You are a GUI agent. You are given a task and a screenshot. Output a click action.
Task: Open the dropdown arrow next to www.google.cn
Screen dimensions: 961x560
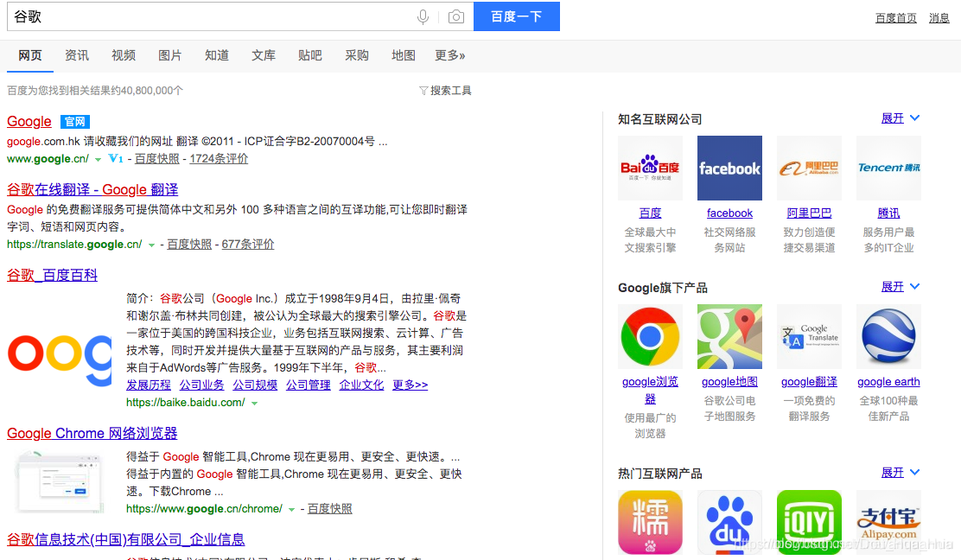[99, 159]
